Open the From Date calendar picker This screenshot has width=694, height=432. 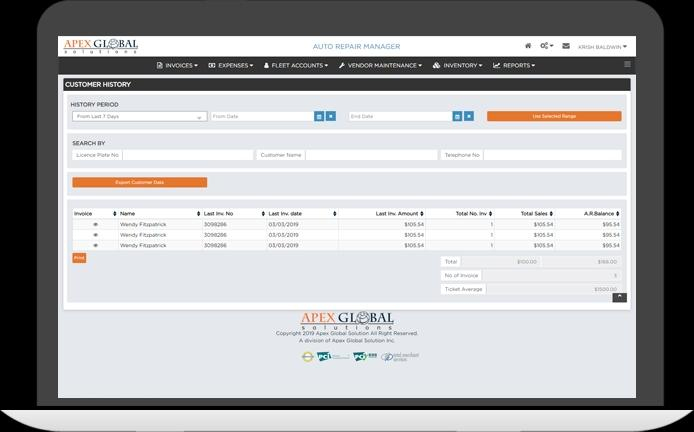coord(319,116)
